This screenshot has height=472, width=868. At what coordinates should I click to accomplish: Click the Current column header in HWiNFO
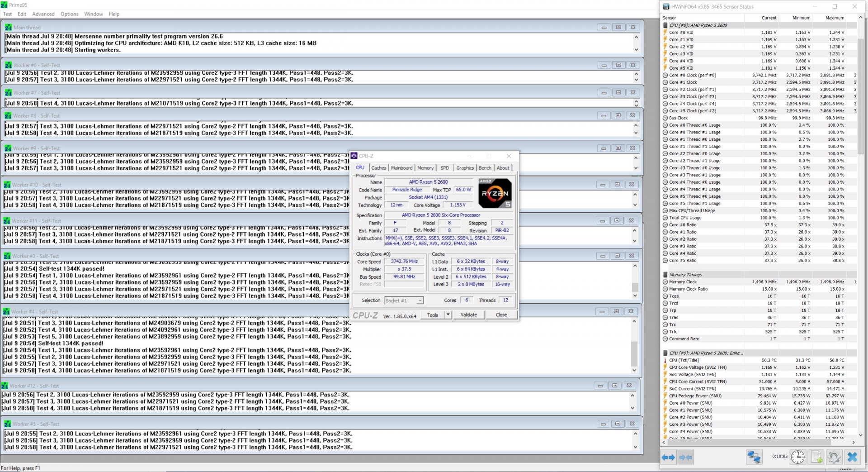click(x=769, y=18)
